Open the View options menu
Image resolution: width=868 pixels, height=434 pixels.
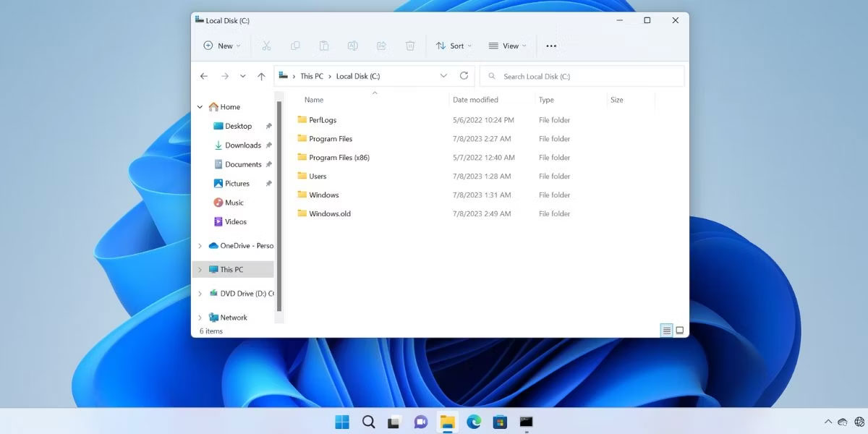point(507,46)
